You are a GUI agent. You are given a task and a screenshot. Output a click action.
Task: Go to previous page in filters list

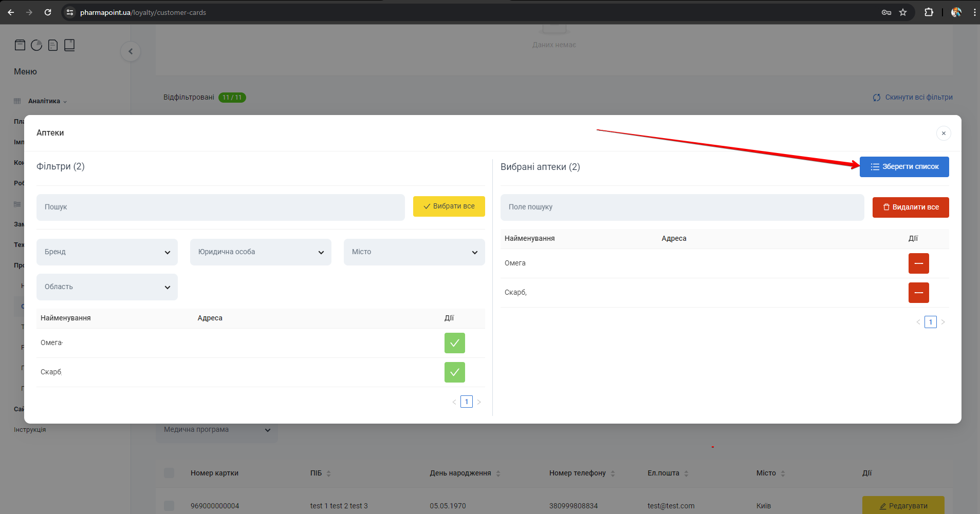(x=454, y=402)
